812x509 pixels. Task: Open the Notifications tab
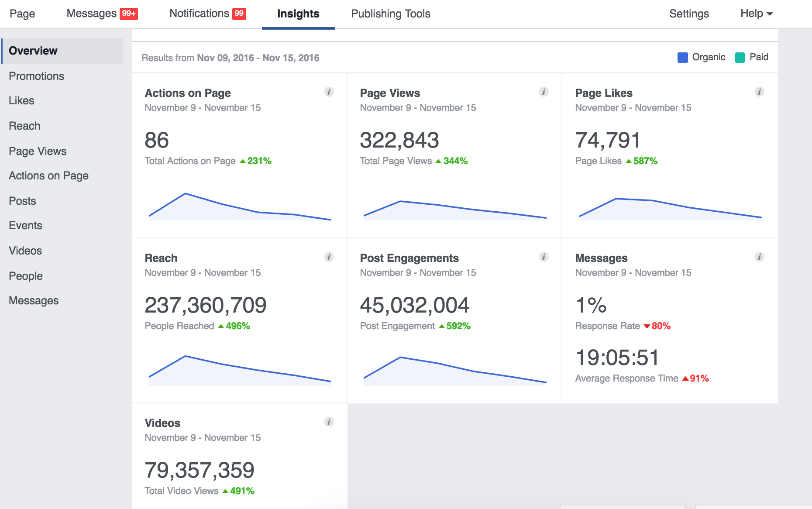(x=199, y=14)
